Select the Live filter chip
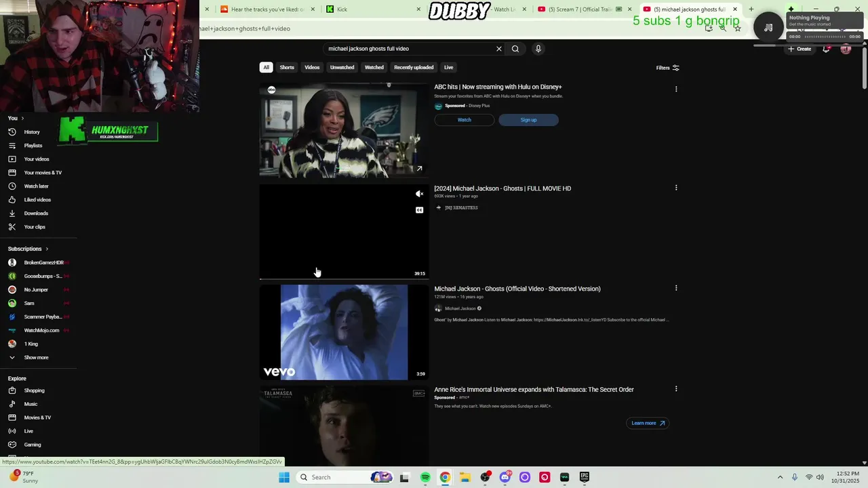 [448, 67]
